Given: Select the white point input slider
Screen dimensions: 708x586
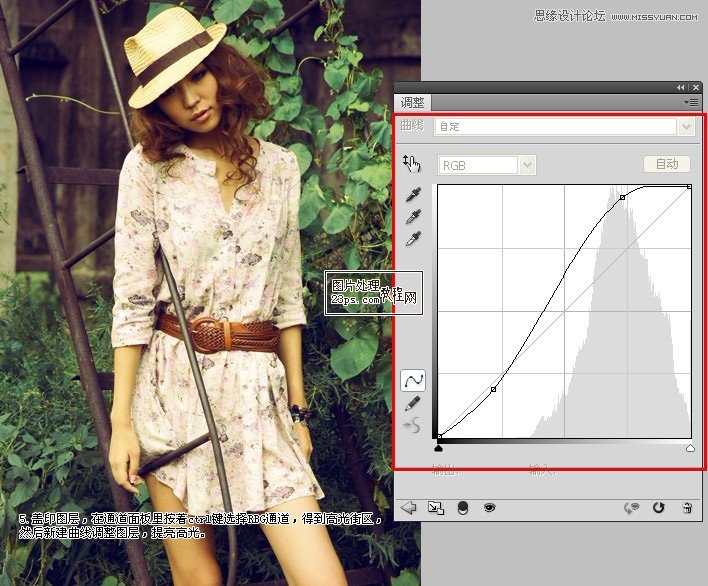Looking at the screenshot, I should (690, 448).
